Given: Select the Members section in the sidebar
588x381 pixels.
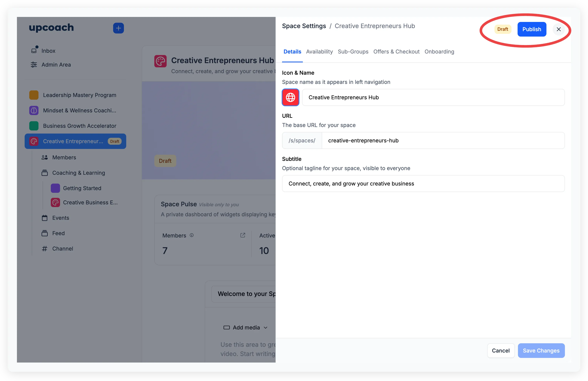Looking at the screenshot, I should pyautogui.click(x=64, y=157).
